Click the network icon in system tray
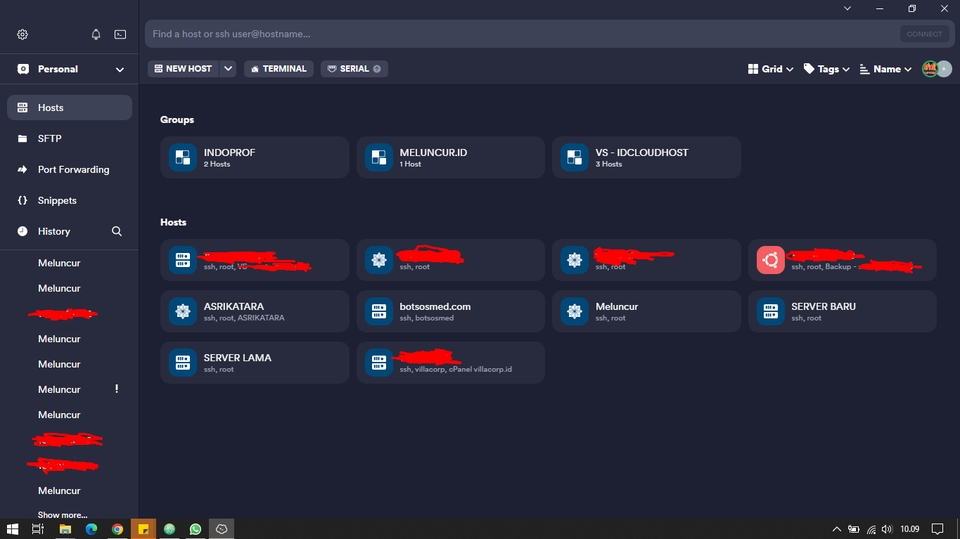Viewport: 960px width, 539px height. (x=871, y=529)
